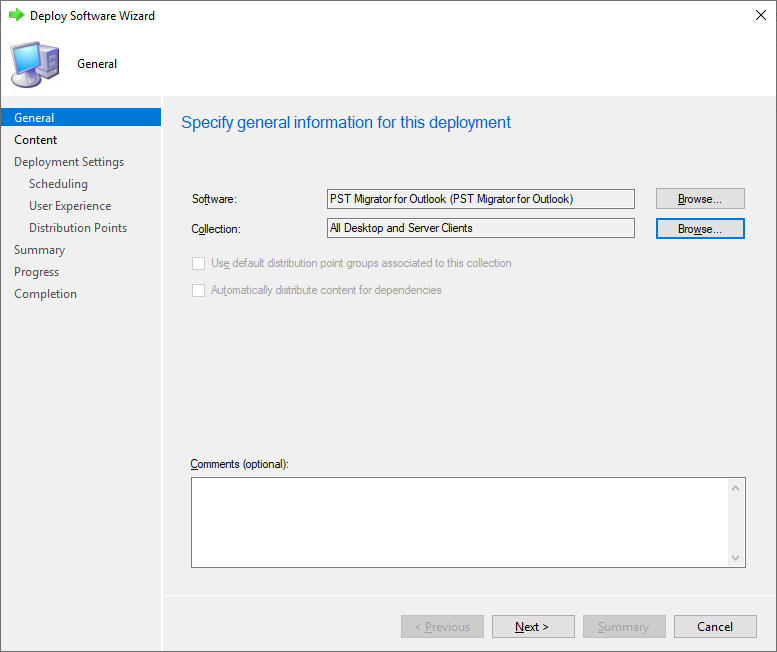Click the computer icon in wizard header

click(x=35, y=64)
